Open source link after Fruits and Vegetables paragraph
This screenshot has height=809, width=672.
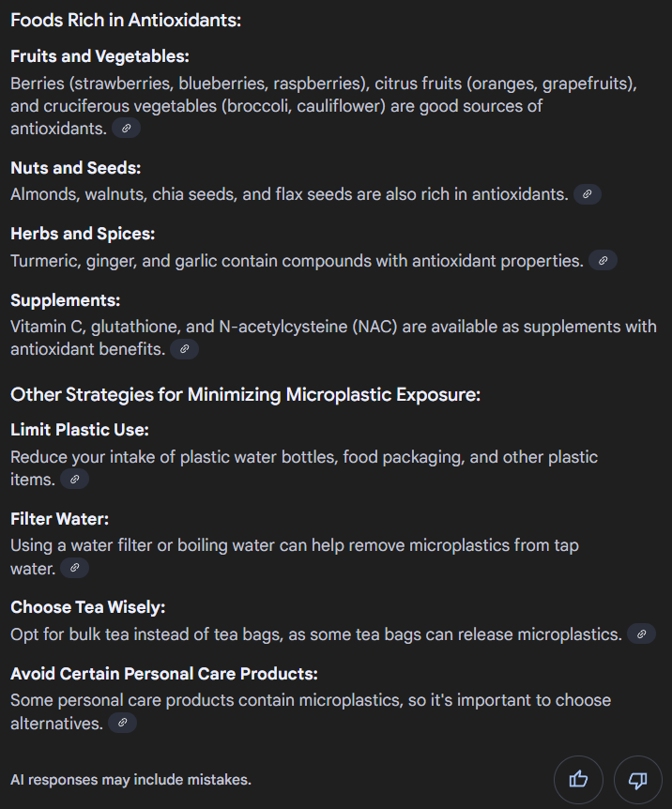[x=126, y=128]
